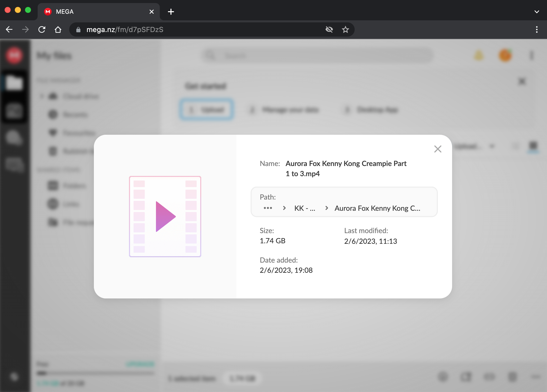Viewport: 547px width, 392px height.
Task: Click chevron after the path ellipsis
Action: point(284,208)
